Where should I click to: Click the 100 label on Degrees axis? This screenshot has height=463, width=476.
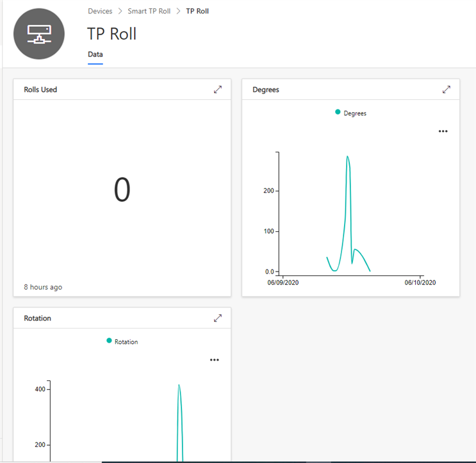point(268,231)
